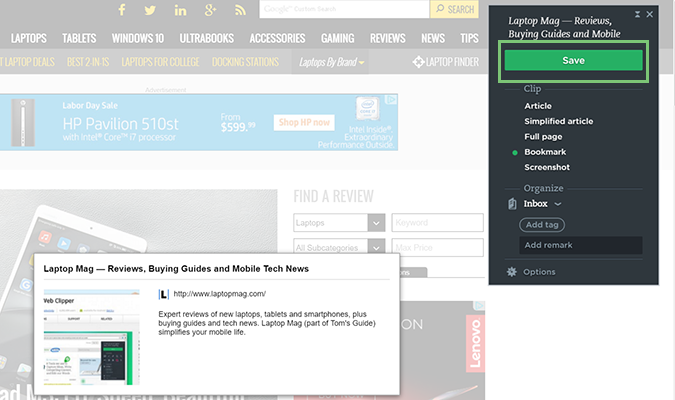Click the Lenovo ad banner

pos(475,343)
